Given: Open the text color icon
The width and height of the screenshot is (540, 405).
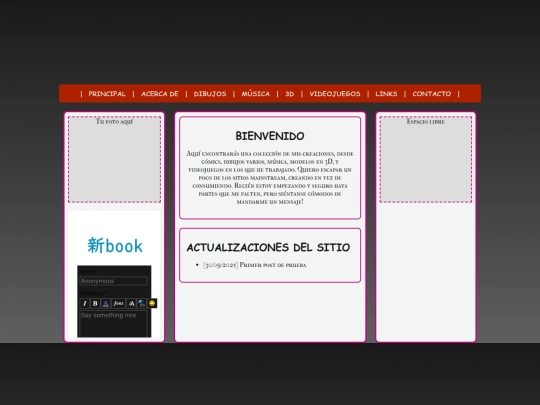Looking at the screenshot, I should pos(106,303).
